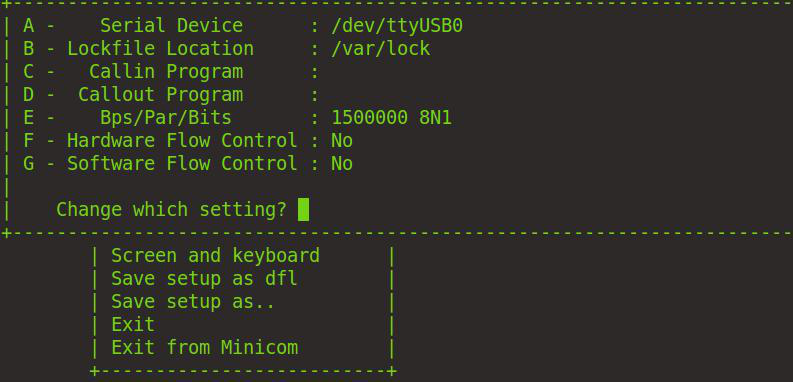Select the Serial Device setting line
Image resolution: width=793 pixels, height=382 pixels.
click(243, 26)
